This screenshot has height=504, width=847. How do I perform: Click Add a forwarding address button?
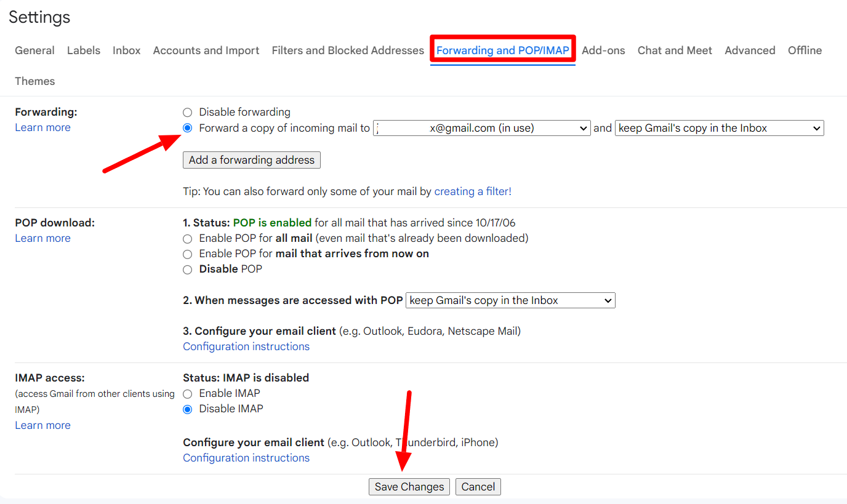click(252, 160)
